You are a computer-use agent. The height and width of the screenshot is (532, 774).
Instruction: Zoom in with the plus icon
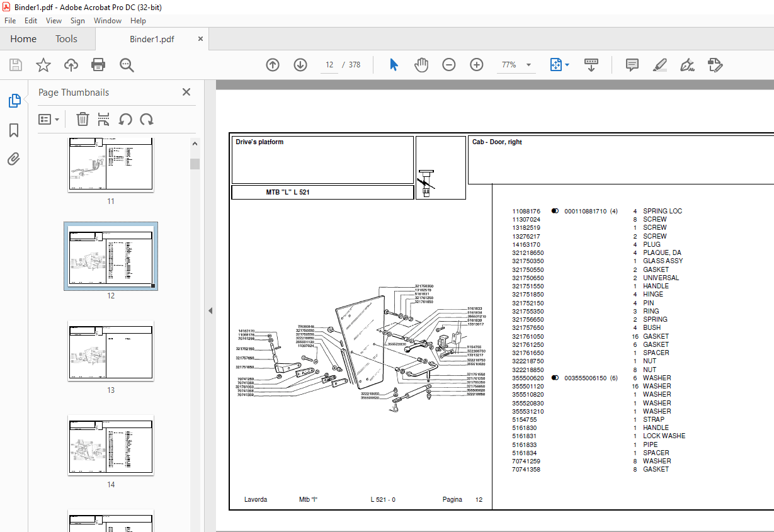pyautogui.click(x=476, y=64)
